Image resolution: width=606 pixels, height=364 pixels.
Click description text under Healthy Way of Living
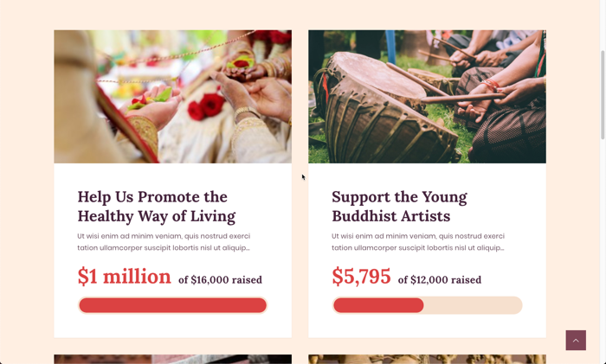[x=164, y=242]
